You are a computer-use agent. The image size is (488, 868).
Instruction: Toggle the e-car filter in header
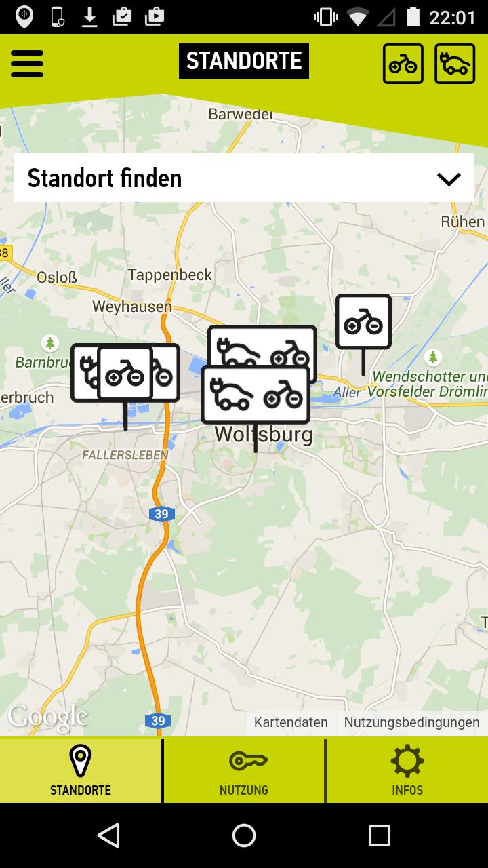click(x=455, y=64)
